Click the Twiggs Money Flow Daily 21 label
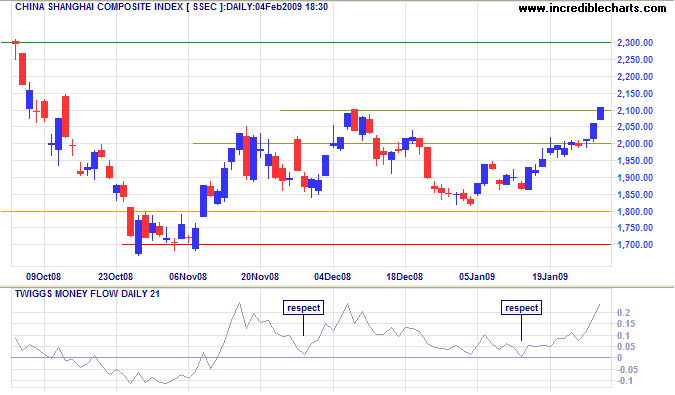 click(x=87, y=294)
